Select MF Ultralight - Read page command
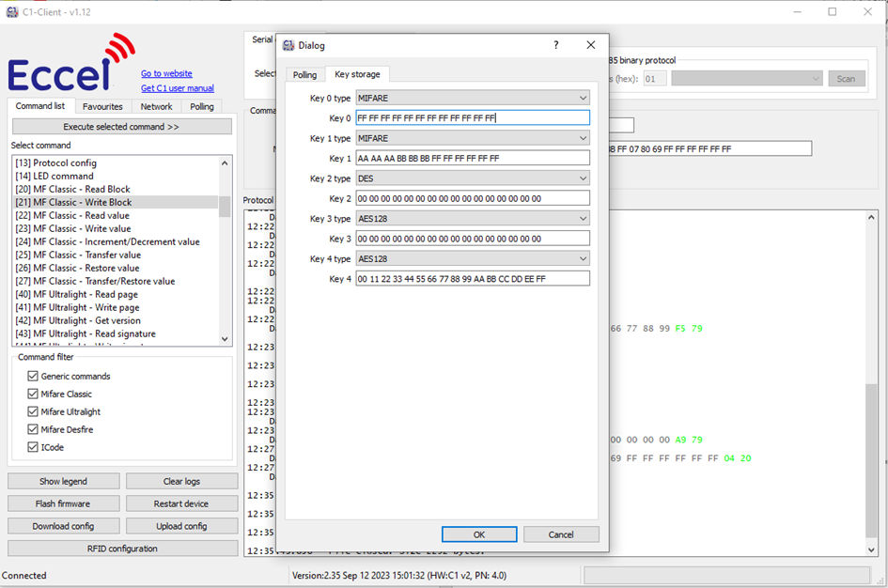The image size is (888, 588). click(78, 295)
